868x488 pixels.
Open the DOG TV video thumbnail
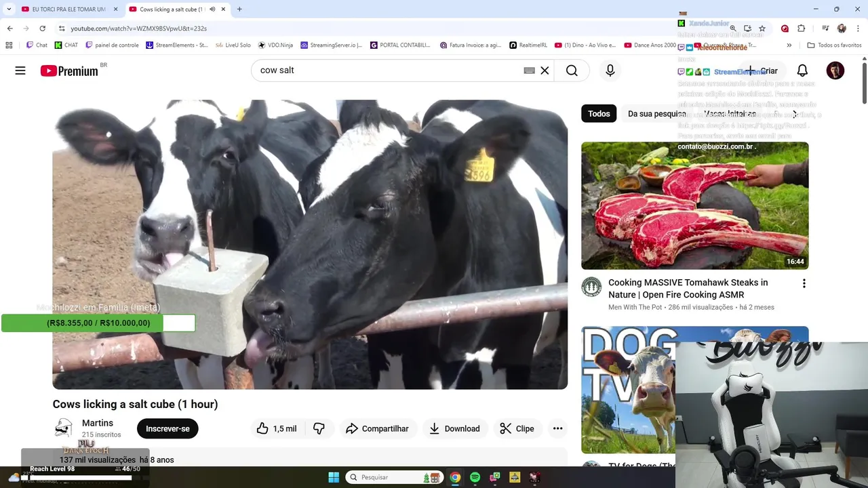pos(628,390)
